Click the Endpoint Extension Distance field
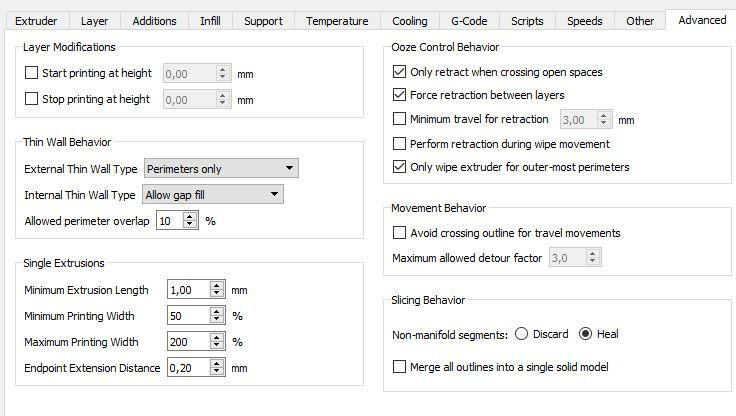 (187, 368)
